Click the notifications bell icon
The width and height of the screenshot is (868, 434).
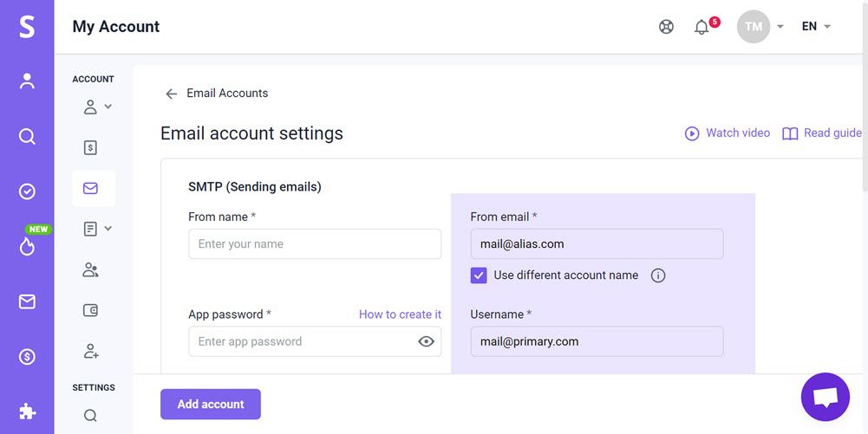(x=702, y=27)
